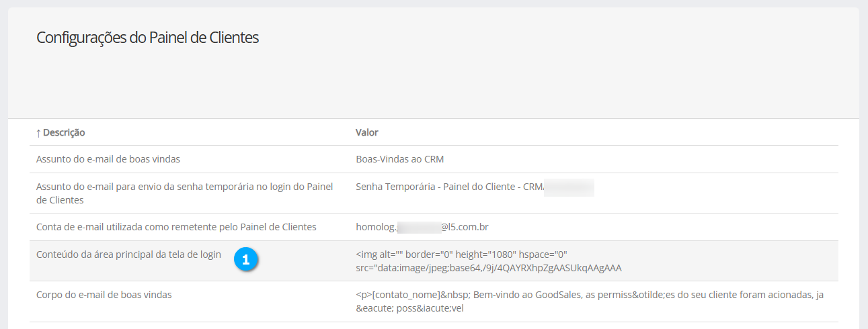Open 'Conteúdo da área principal da tela de login'
Viewport: 868px width, 329px height.
coord(128,254)
